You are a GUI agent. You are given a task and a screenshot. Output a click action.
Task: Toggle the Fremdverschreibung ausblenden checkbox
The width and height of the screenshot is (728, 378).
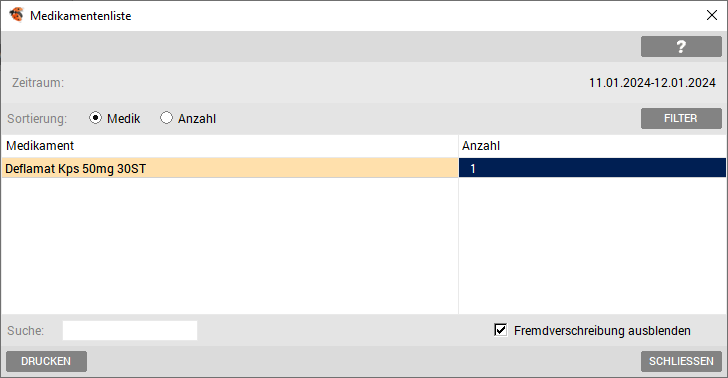click(500, 330)
